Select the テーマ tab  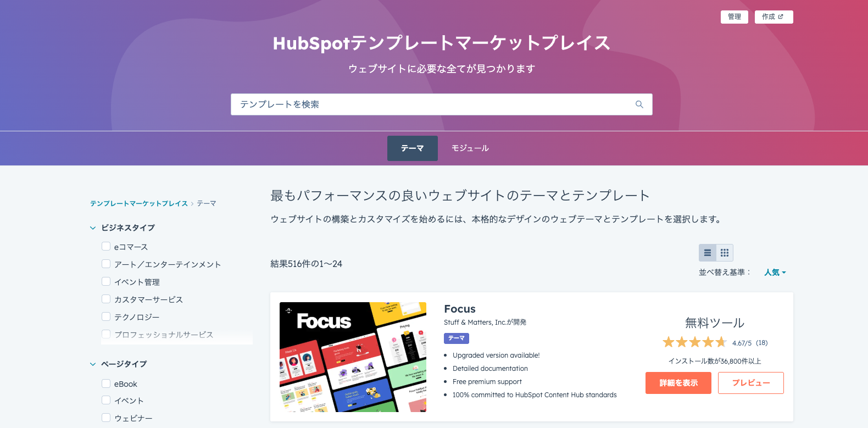[412, 148]
